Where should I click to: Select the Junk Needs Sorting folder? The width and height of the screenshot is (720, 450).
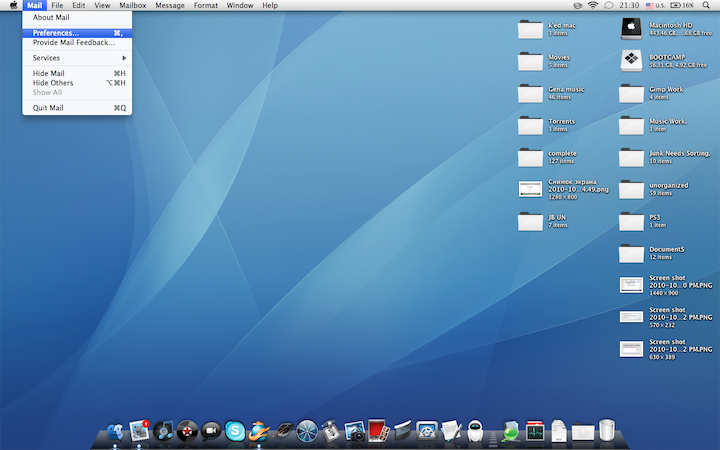tap(631, 158)
